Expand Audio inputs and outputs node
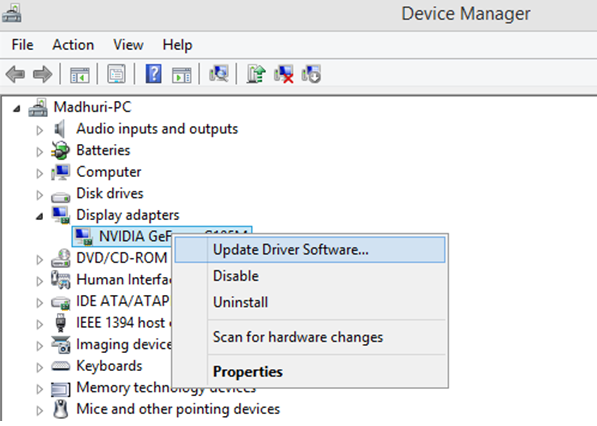 (x=39, y=131)
